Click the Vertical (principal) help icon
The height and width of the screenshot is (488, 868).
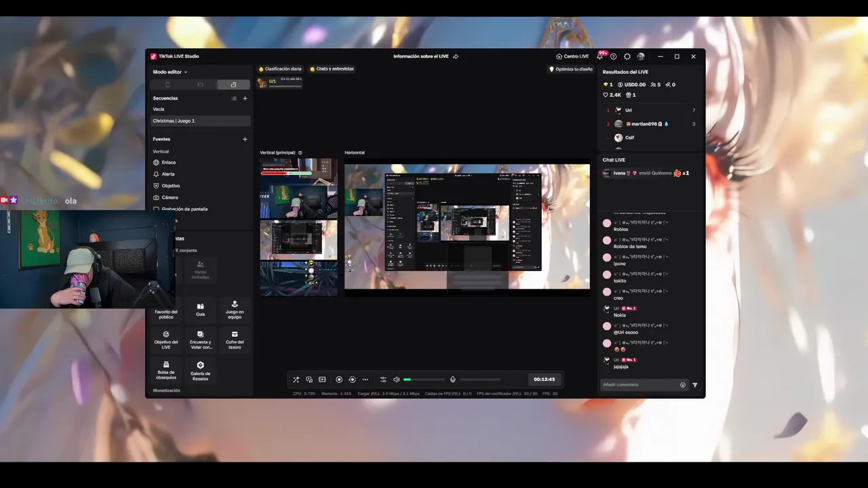coord(300,152)
